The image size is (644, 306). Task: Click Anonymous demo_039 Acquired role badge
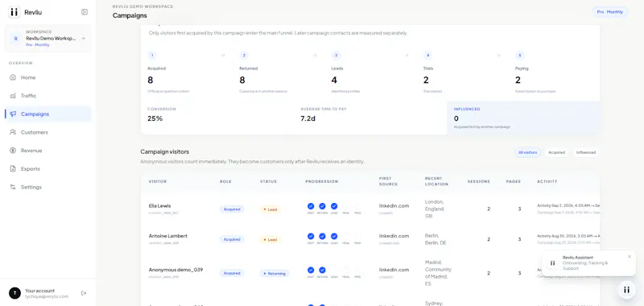click(232, 273)
